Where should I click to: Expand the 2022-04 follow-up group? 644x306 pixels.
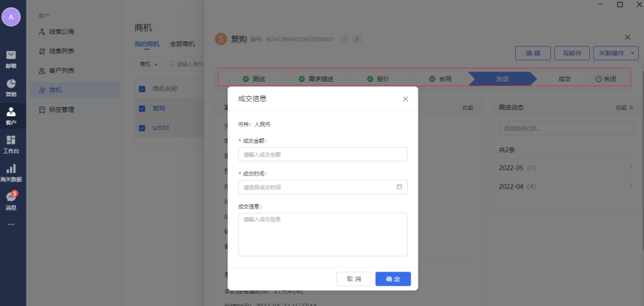click(630, 186)
